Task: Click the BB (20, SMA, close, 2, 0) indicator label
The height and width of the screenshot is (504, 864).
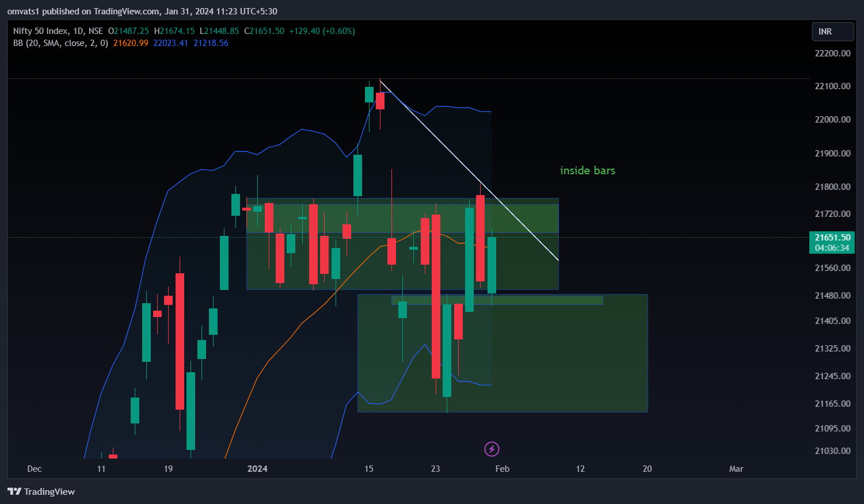Action: [60, 43]
